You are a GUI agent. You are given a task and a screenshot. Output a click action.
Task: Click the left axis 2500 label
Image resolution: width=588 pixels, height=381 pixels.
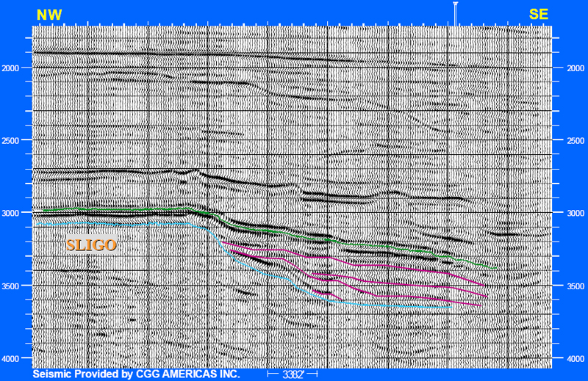click(x=10, y=140)
